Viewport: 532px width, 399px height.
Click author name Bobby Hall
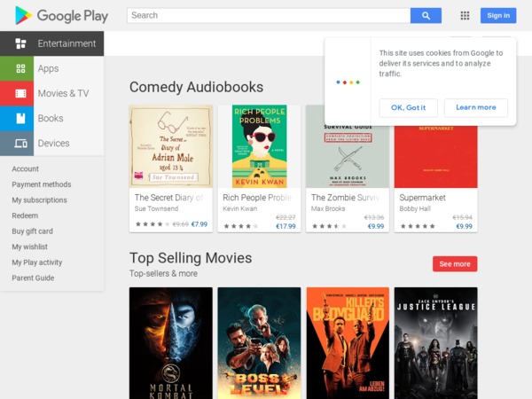415,208
